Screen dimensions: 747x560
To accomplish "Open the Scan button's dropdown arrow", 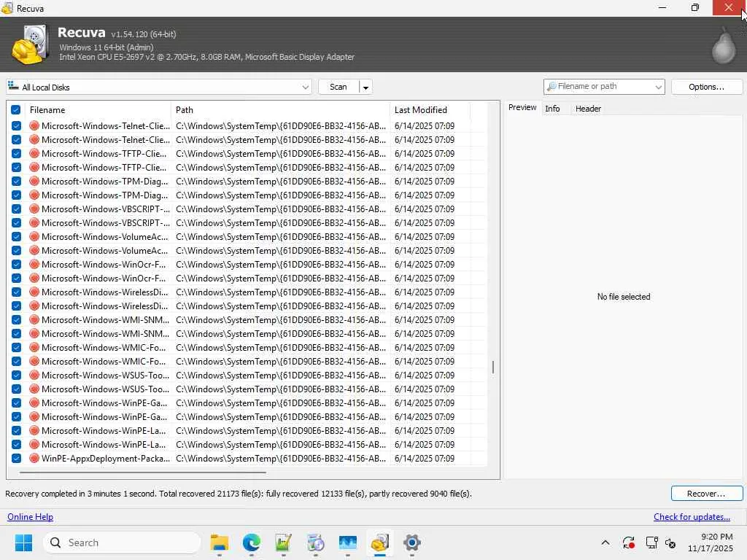I will 365,87.
